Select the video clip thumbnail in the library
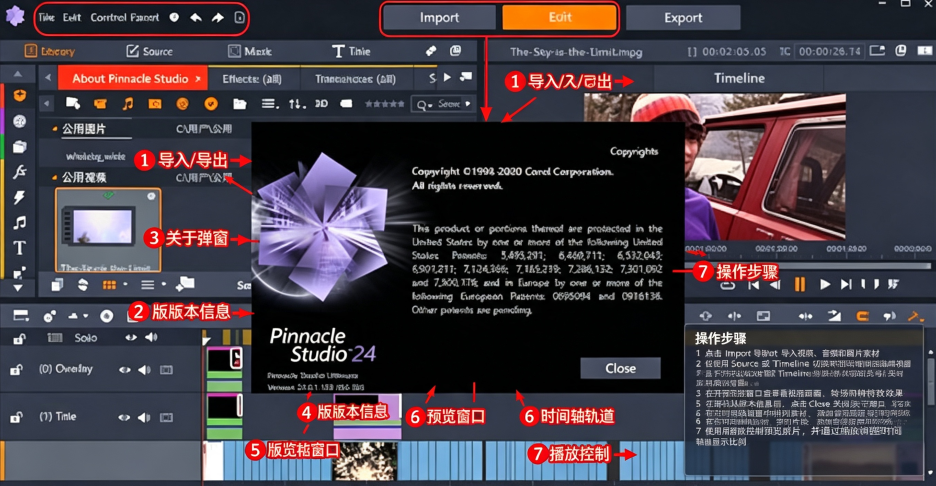936x486 pixels. click(108, 230)
